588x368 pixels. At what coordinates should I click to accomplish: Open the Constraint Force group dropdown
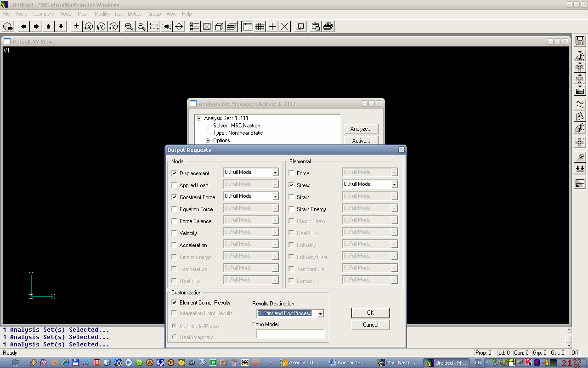275,196
